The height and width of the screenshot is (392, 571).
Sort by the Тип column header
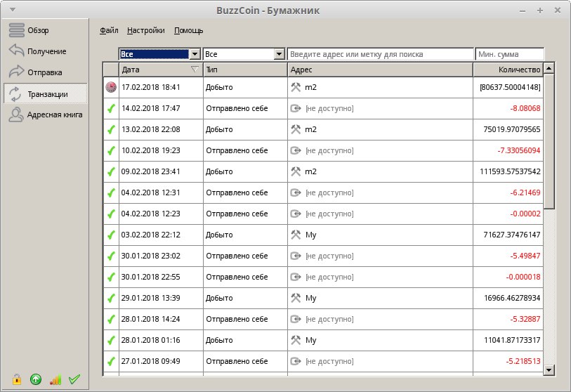tap(245, 70)
